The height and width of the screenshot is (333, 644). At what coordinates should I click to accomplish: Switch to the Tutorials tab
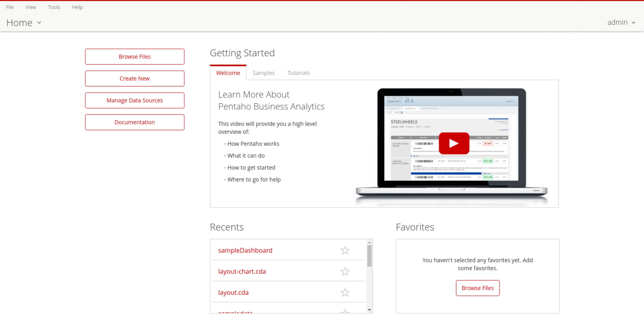[298, 73]
